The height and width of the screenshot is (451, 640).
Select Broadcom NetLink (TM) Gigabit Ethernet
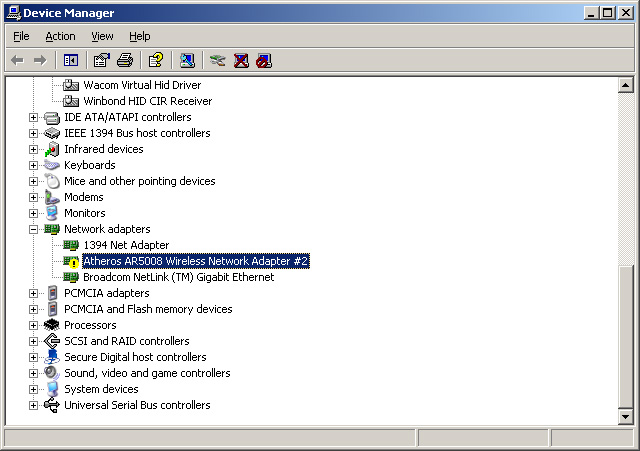(179, 277)
